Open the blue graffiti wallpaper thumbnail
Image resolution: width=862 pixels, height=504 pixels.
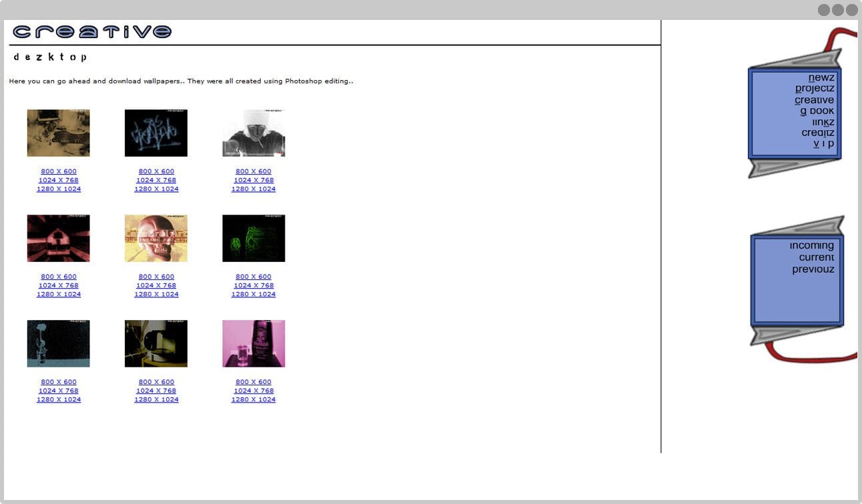pos(156,133)
